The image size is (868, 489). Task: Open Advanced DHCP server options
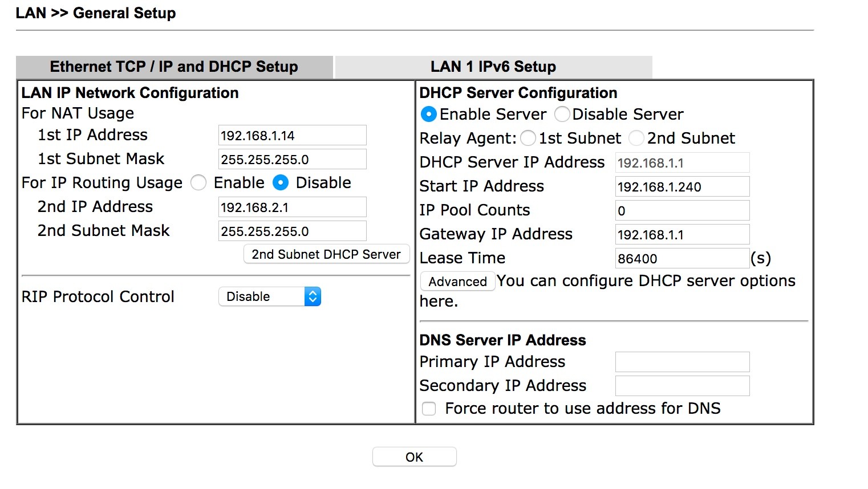[457, 282]
